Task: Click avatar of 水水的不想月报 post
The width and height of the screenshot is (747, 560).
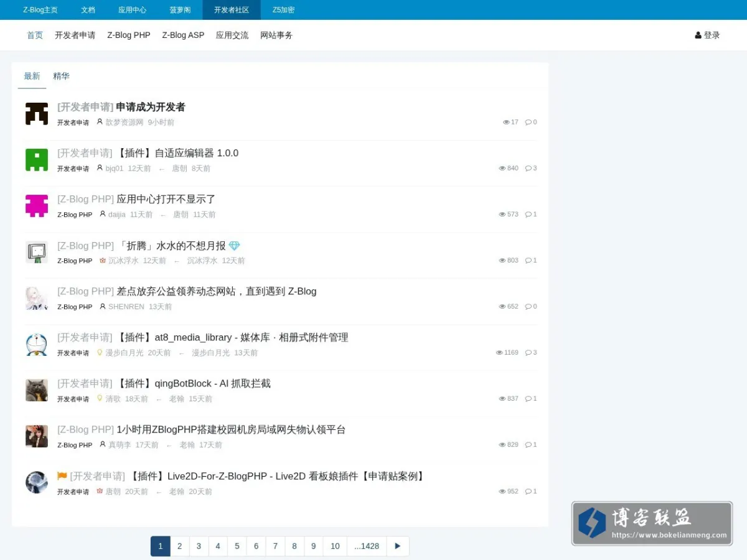Action: pos(37,252)
